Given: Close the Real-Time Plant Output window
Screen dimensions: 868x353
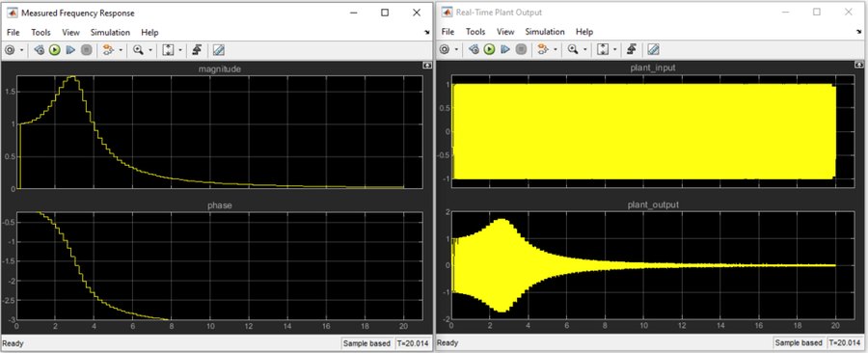Looking at the screenshot, I should [x=849, y=13].
